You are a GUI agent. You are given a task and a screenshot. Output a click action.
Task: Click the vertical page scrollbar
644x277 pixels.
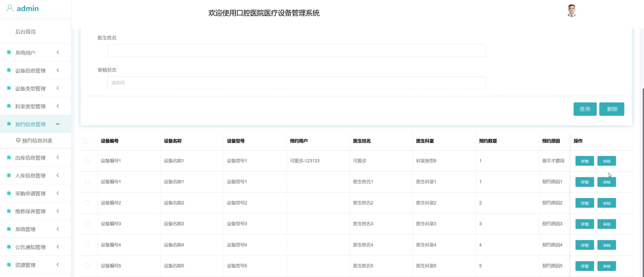tap(643, 182)
